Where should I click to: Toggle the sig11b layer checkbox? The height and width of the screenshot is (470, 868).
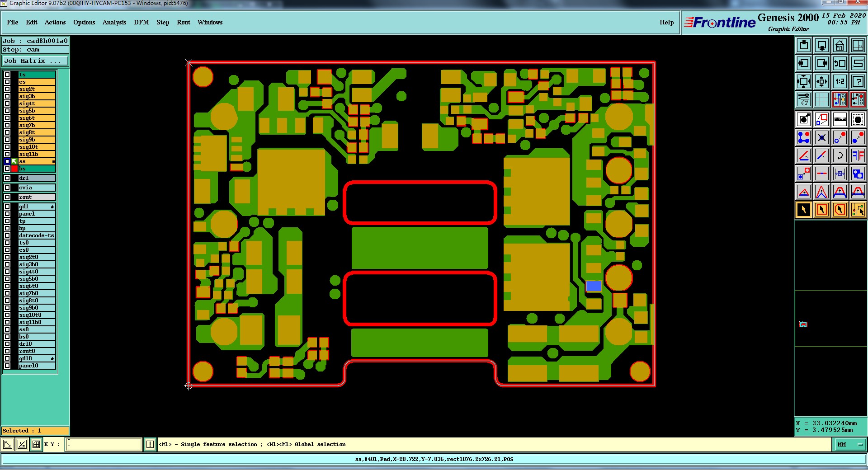coord(7,154)
